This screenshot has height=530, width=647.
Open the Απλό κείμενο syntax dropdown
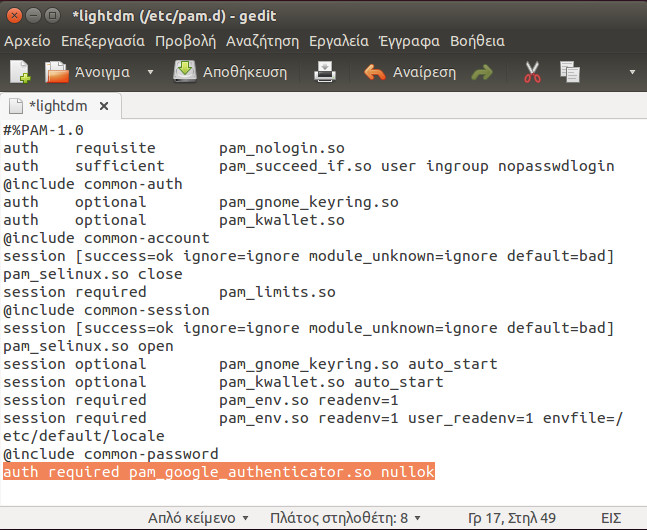(198, 518)
